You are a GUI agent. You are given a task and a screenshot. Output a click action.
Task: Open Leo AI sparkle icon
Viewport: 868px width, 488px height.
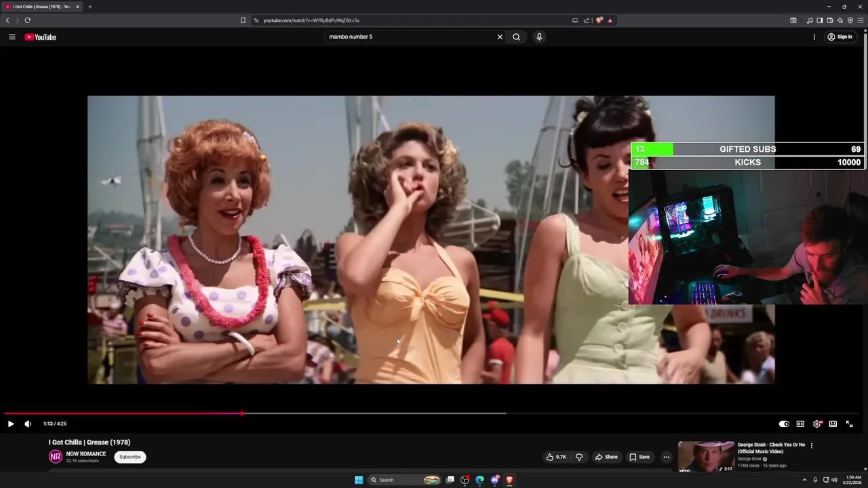point(840,20)
